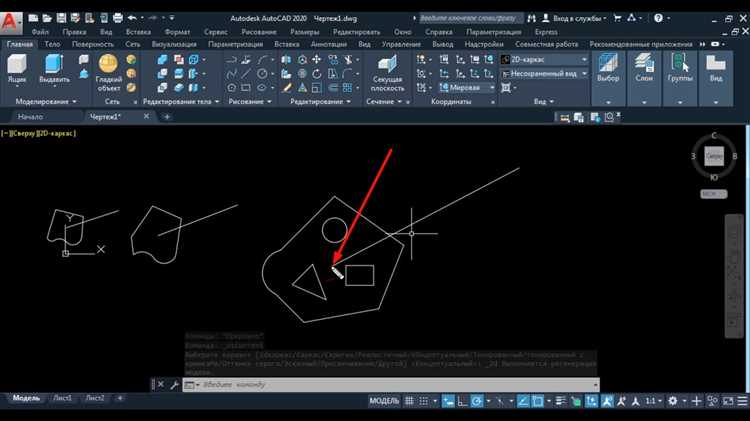Click the wrench icon beside the command line
Viewport: 750px width, 421px height.
click(174, 385)
